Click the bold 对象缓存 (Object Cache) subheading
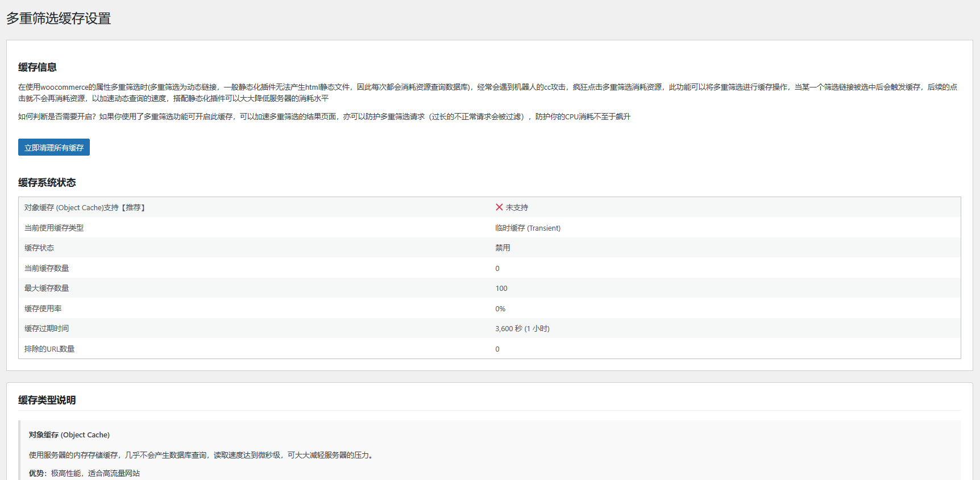Screen dimensions: 980x480 click(69, 435)
